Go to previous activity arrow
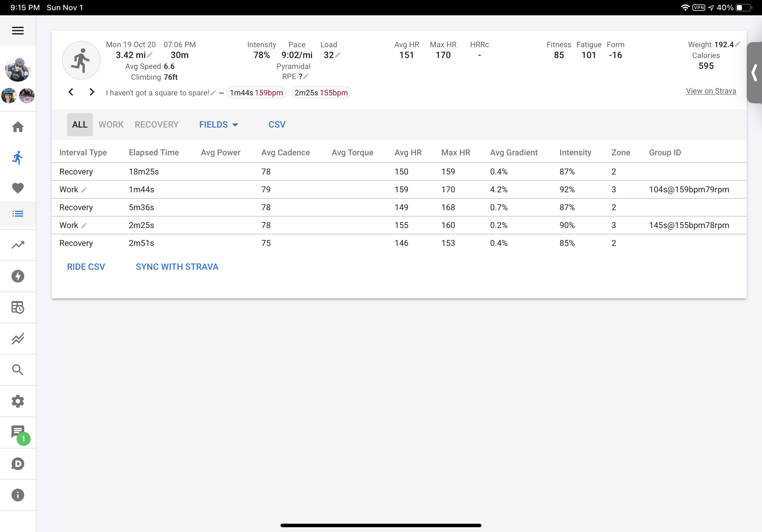 pyautogui.click(x=71, y=92)
